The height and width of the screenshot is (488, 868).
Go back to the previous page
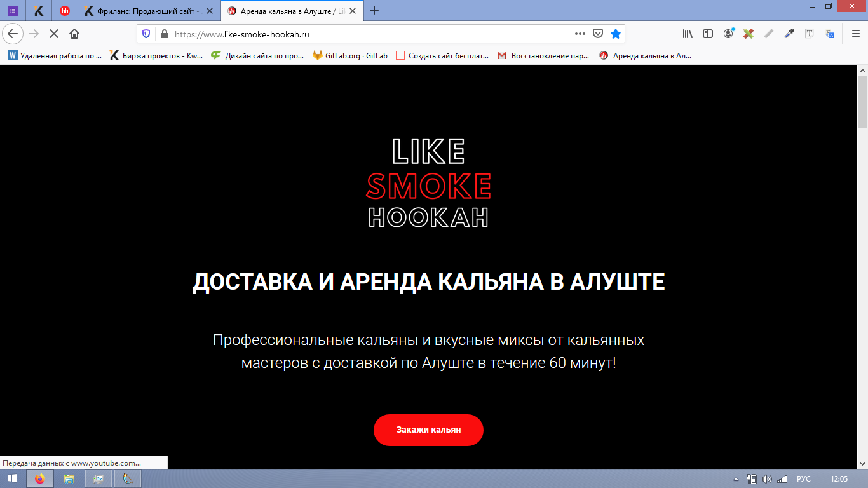(13, 34)
